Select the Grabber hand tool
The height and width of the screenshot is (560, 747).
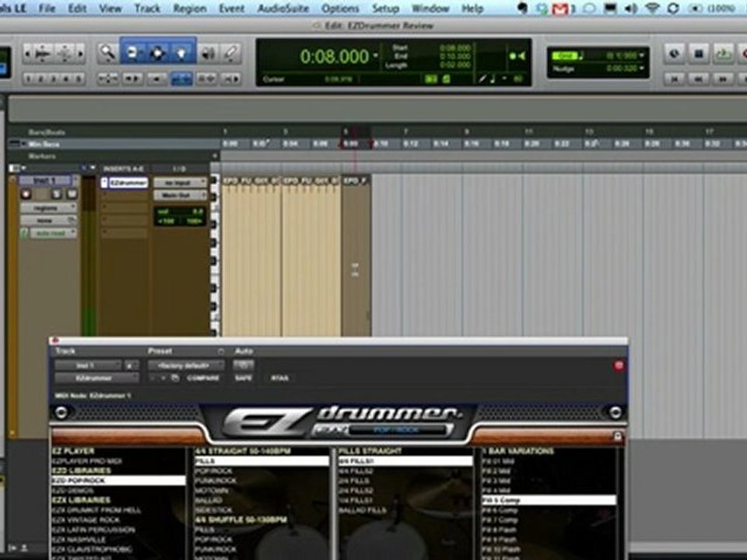[x=182, y=53]
